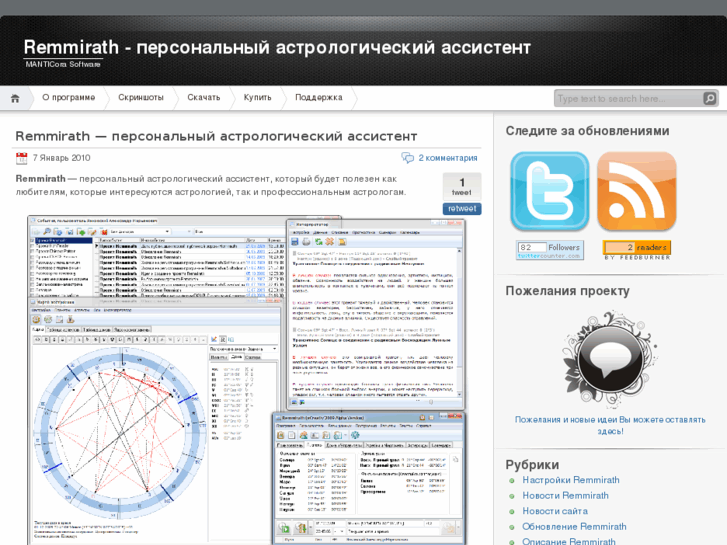This screenshot has height=545, width=727.
Task: Click the comments speech bubble icon
Action: [x=408, y=158]
